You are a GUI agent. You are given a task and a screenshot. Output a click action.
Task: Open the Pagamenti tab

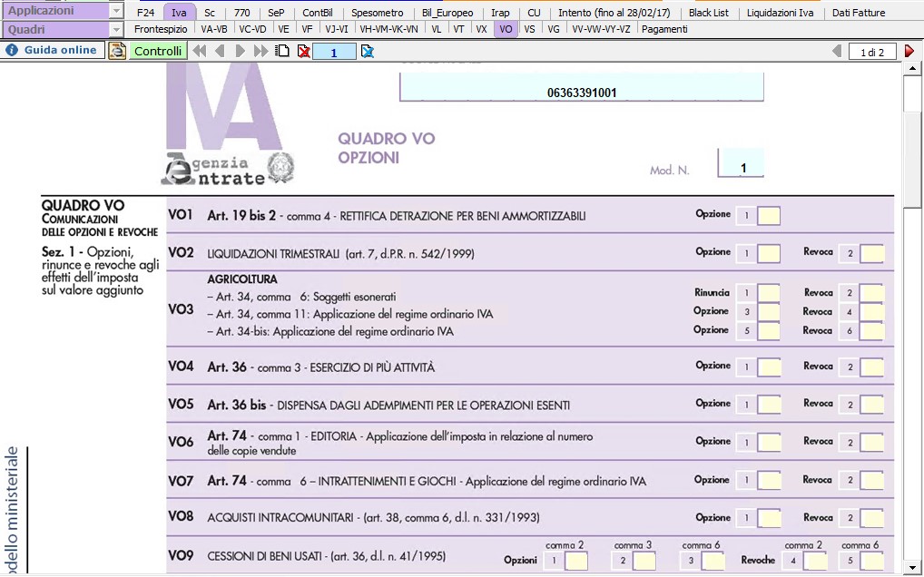pyautogui.click(x=664, y=29)
